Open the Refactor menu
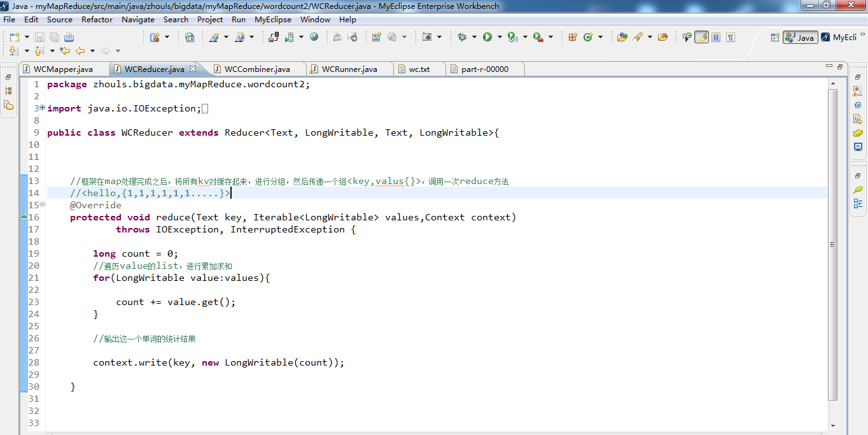The height and width of the screenshot is (435, 868). [x=97, y=20]
